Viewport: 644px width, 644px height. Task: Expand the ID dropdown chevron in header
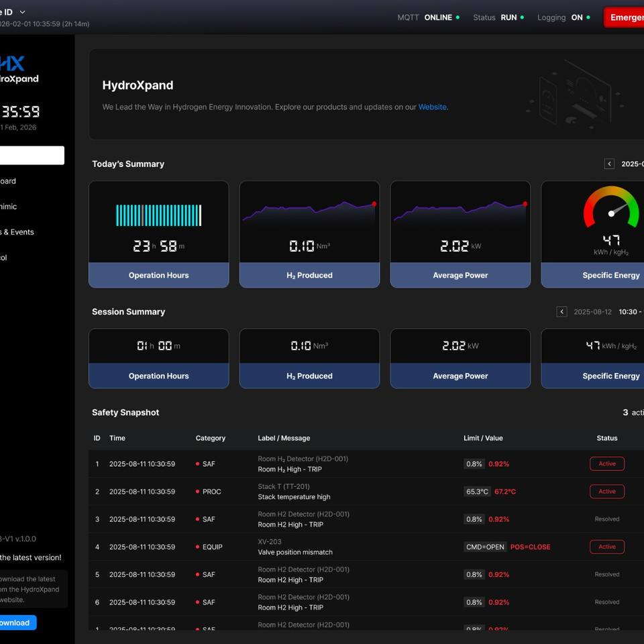pos(22,12)
